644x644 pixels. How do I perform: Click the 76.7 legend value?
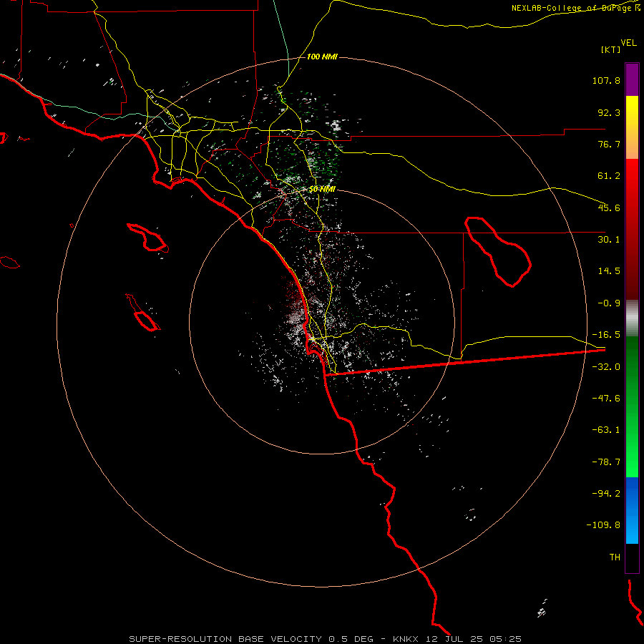(609, 144)
